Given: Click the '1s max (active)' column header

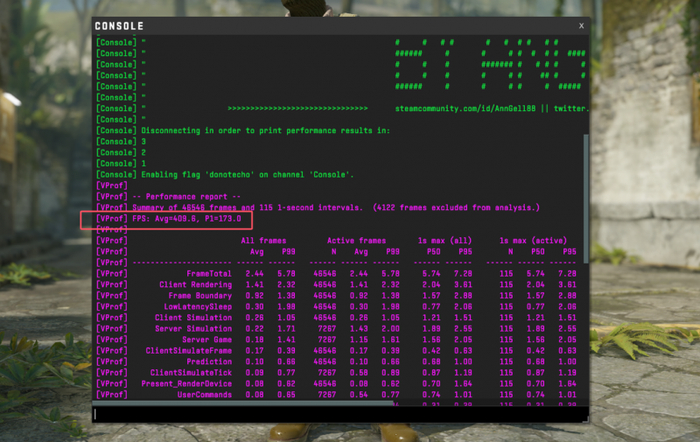Looking at the screenshot, I should pos(533,241).
